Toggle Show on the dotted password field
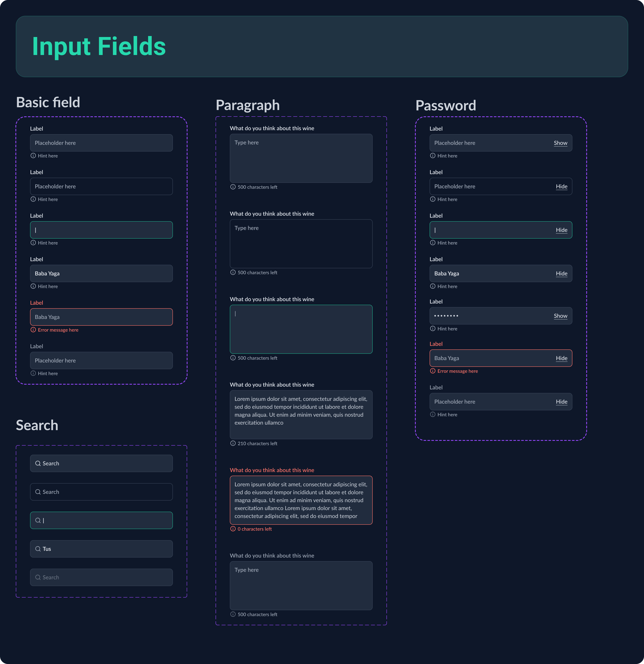The width and height of the screenshot is (644, 664). (560, 316)
